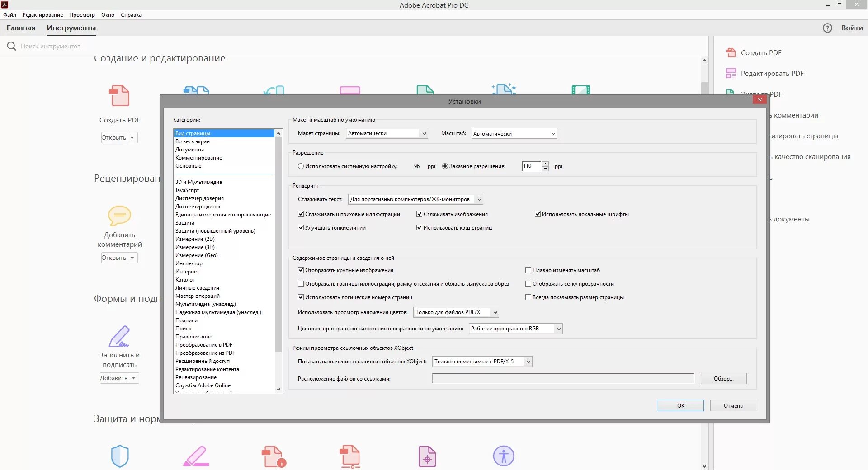Toggle Сглаживать изображения checkbox
Viewport: 868px width, 470px height.
(x=419, y=214)
